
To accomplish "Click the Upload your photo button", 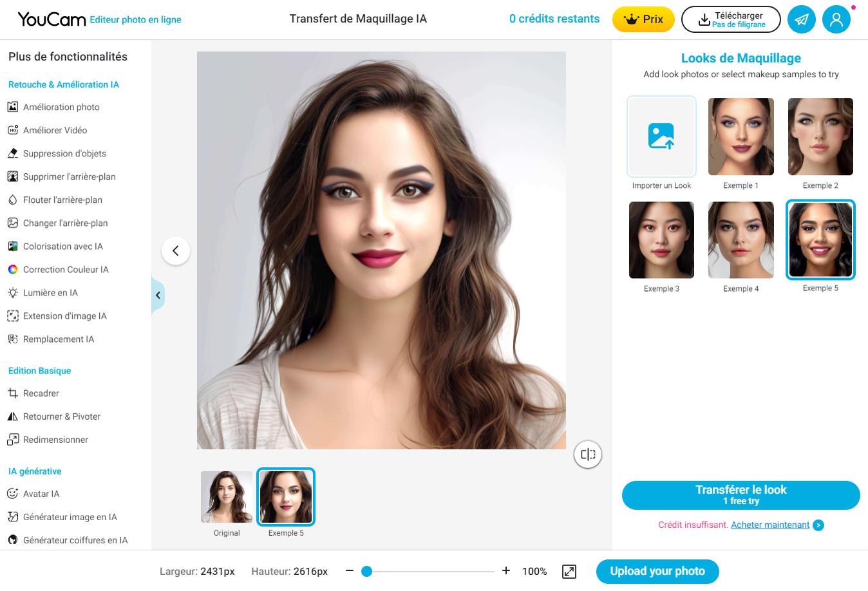I will pyautogui.click(x=657, y=571).
